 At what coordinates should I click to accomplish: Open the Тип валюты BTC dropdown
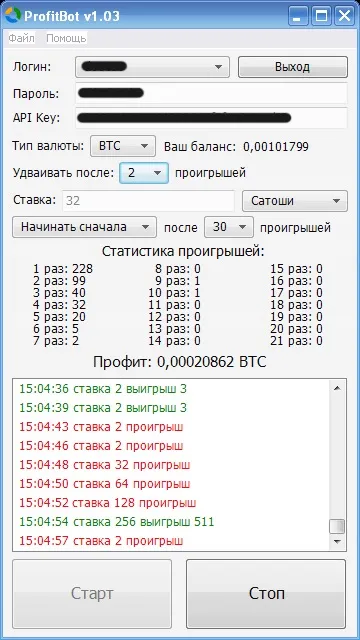[x=123, y=146]
